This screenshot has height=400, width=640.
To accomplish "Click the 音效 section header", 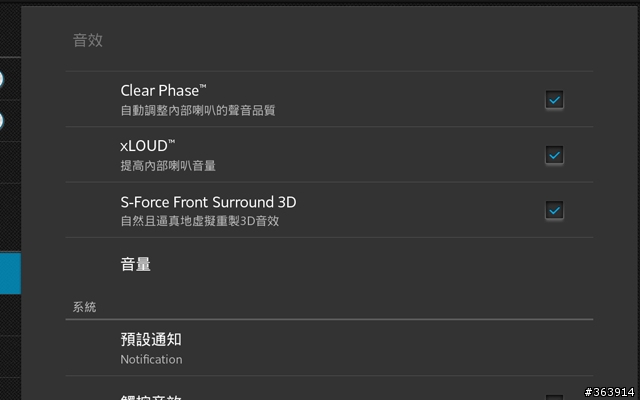I will [x=88, y=40].
